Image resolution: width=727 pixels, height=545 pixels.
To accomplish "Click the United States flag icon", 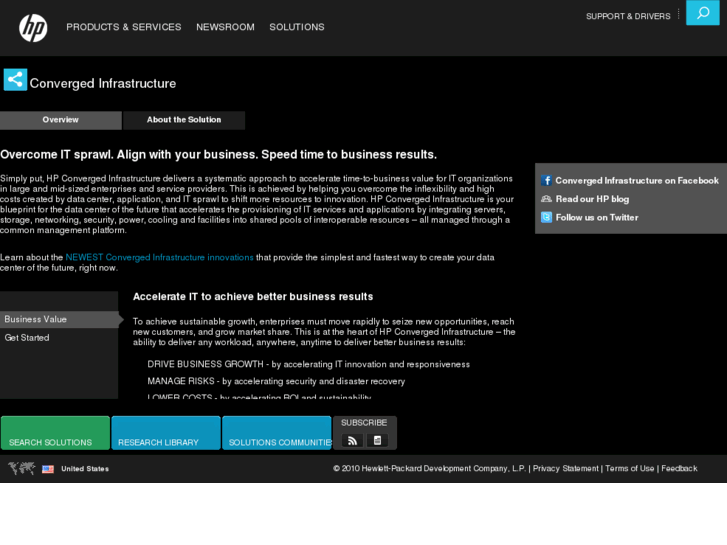I will coord(48,469).
